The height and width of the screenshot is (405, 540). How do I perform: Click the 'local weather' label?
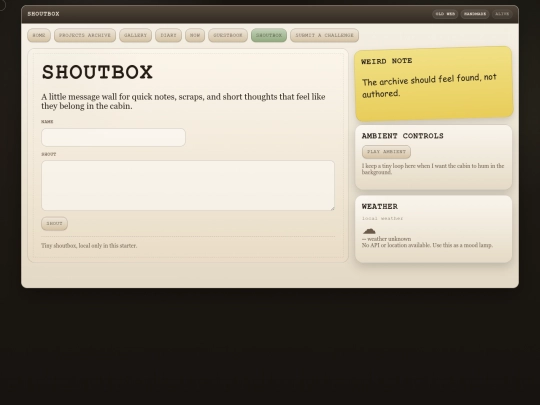pyautogui.click(x=382, y=218)
